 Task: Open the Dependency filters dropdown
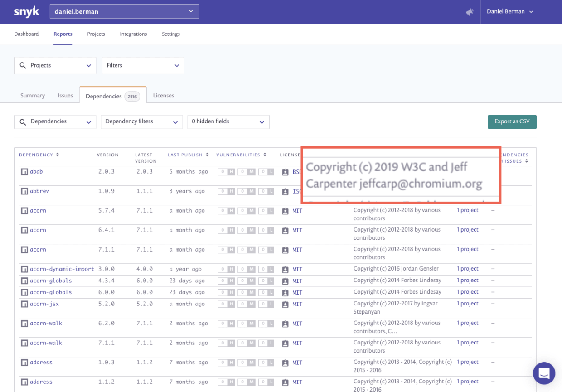pyautogui.click(x=141, y=121)
